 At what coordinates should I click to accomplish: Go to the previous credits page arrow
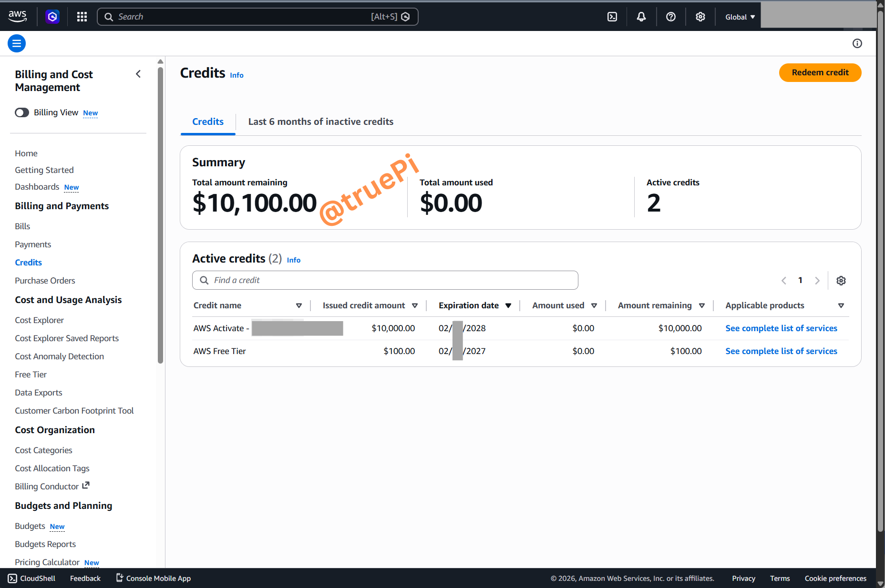coord(784,281)
